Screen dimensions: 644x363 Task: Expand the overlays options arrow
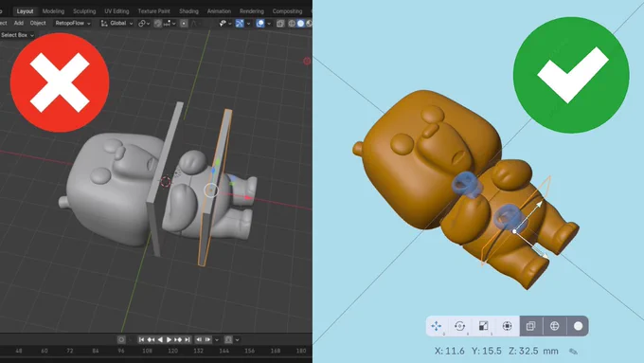[x=269, y=24]
